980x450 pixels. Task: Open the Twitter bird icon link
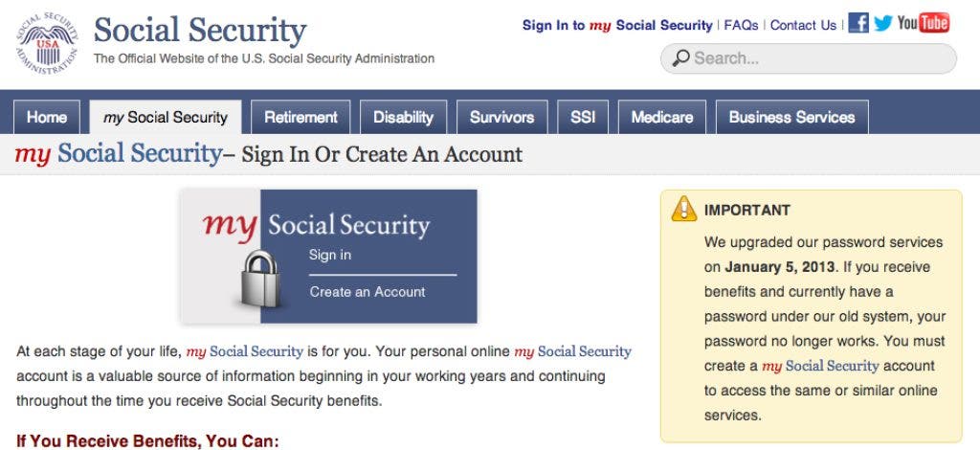coord(882,23)
